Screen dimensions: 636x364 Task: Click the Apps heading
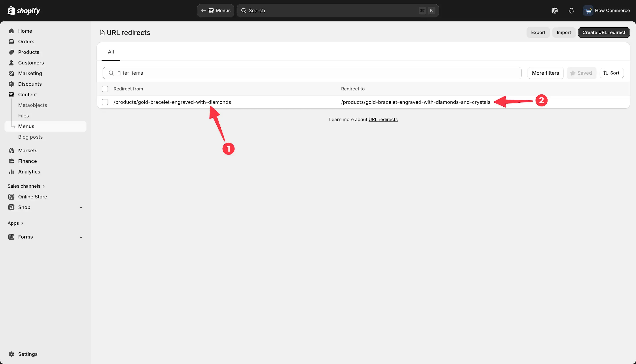[x=13, y=223]
